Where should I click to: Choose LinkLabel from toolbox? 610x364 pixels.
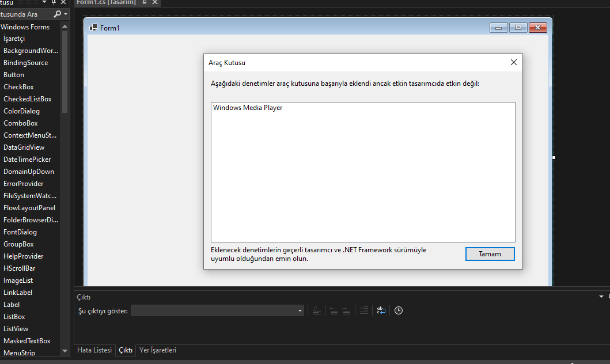17,292
